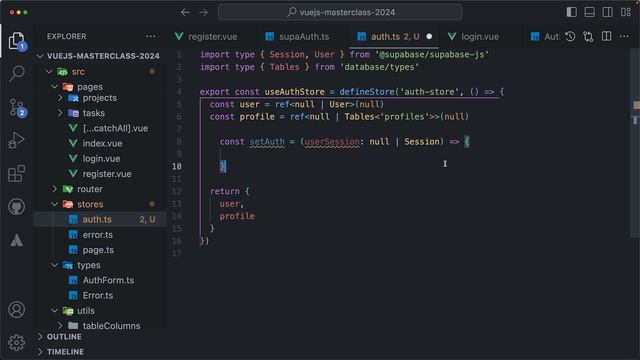The image size is (640, 360).
Task: Open the file timeline history icon in editor toolbar
Action: tap(570, 36)
